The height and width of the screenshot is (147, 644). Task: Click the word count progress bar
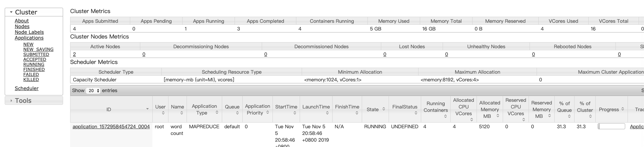tap(611, 126)
